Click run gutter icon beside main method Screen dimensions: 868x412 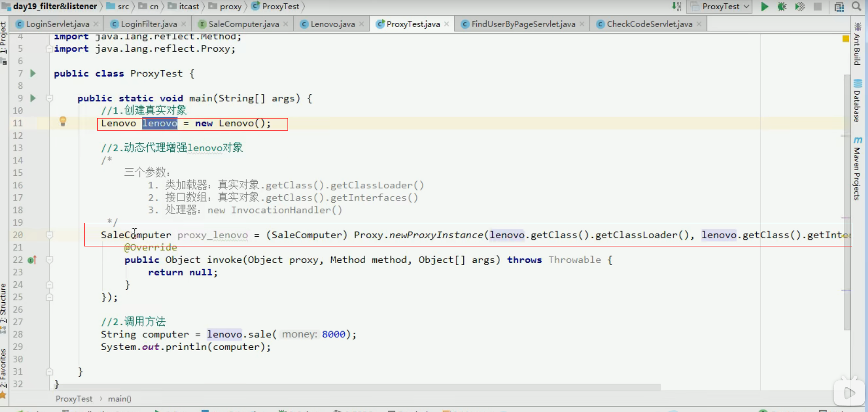click(33, 98)
